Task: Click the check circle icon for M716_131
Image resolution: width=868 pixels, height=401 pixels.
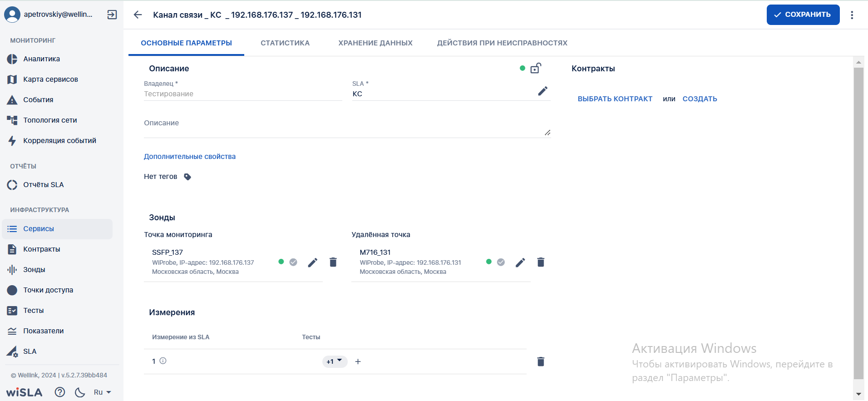Action: pyautogui.click(x=501, y=262)
